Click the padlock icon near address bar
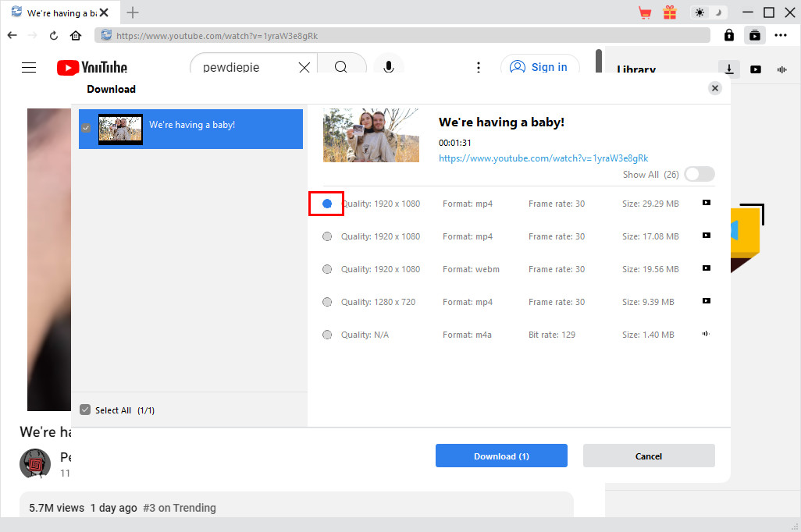 click(729, 35)
